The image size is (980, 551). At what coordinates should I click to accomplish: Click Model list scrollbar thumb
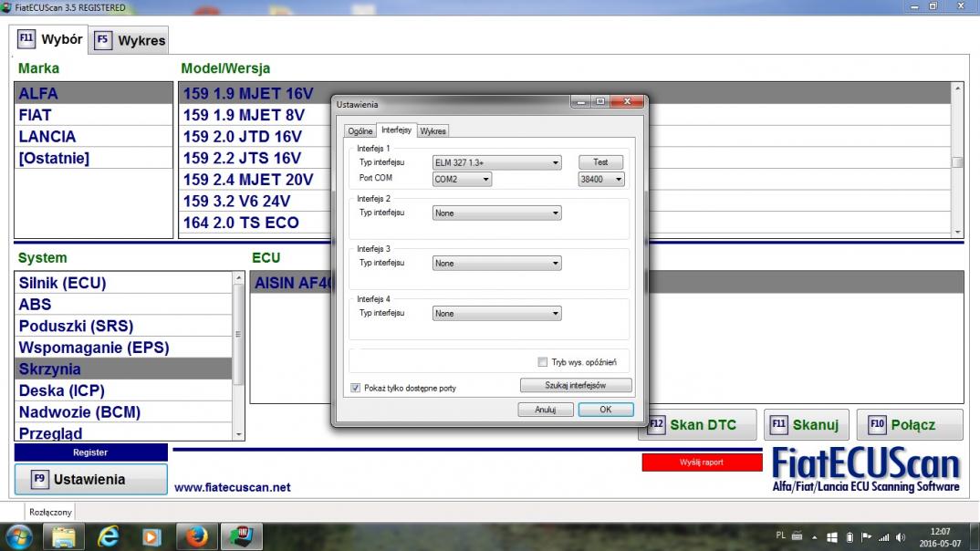point(957,162)
